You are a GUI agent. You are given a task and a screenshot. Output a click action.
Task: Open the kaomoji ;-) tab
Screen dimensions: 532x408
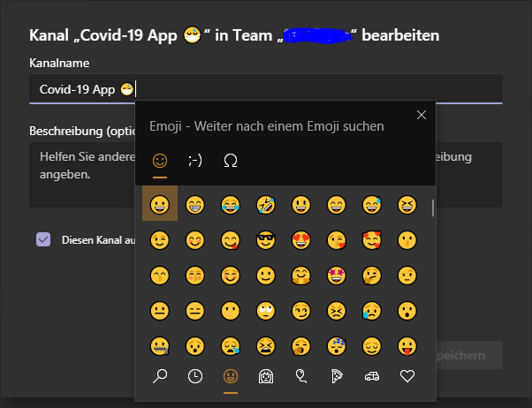coord(195,161)
